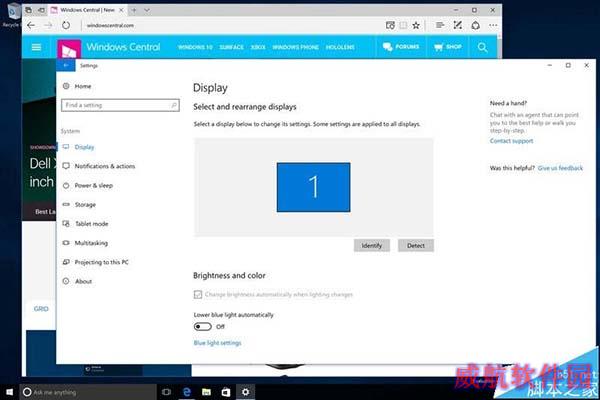Open Store icon on taskbar
The width and height of the screenshot is (600, 400).
(226, 392)
